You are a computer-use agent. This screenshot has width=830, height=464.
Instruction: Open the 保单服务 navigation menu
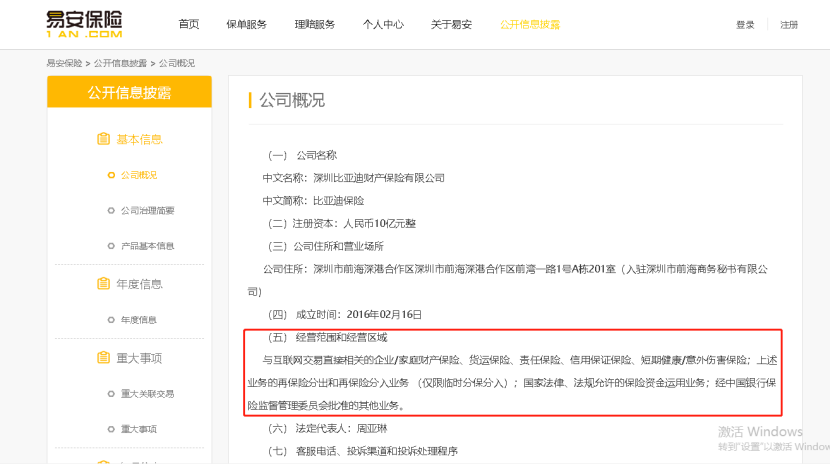pos(246,24)
